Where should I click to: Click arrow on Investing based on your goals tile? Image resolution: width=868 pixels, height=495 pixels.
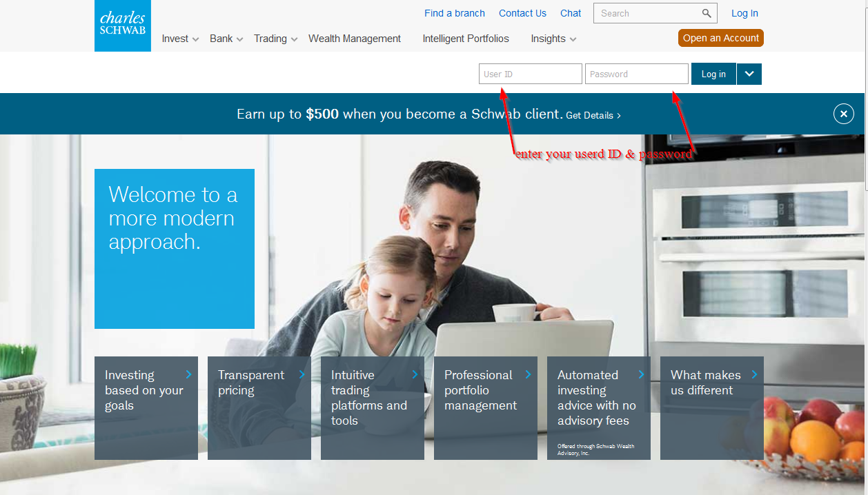point(188,374)
